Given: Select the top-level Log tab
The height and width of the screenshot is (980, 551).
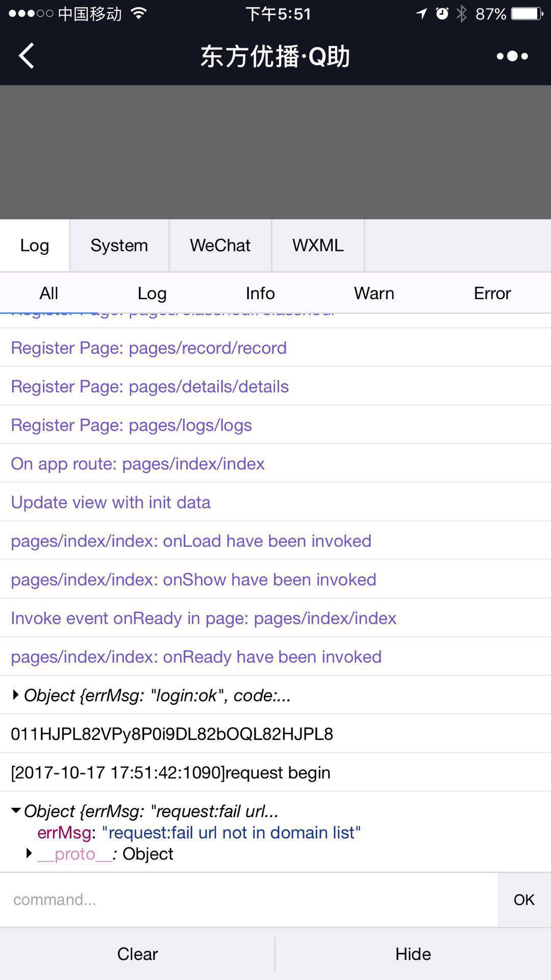Looking at the screenshot, I should (x=34, y=246).
